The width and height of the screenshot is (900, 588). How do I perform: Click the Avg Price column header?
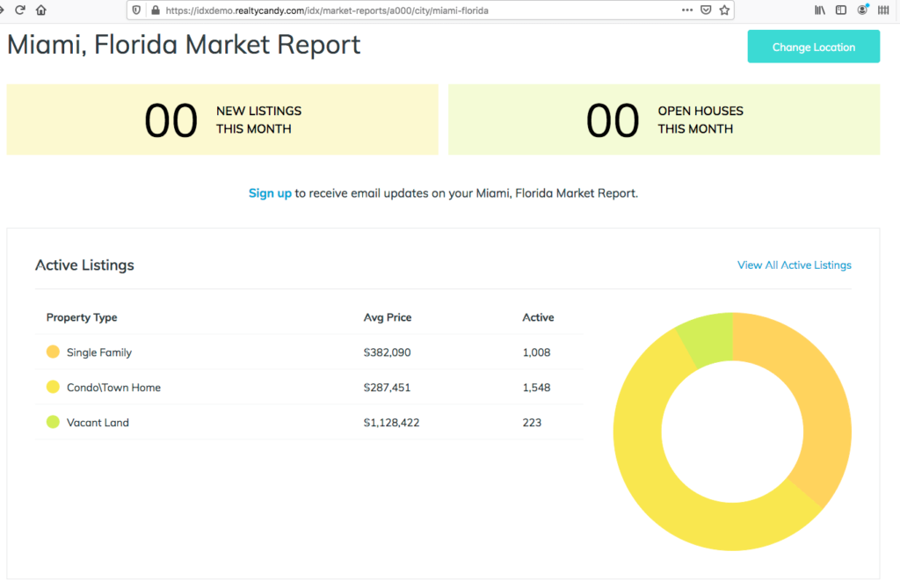tap(388, 317)
